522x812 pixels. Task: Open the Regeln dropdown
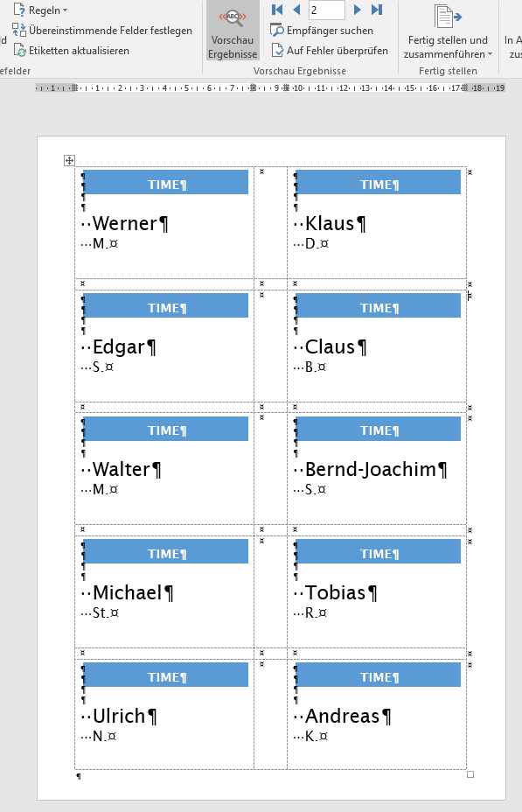pyautogui.click(x=40, y=10)
